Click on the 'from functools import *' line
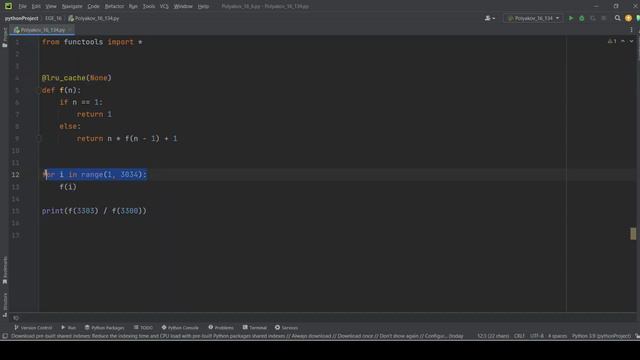Viewport: 640px width, 360px height. pos(92,42)
